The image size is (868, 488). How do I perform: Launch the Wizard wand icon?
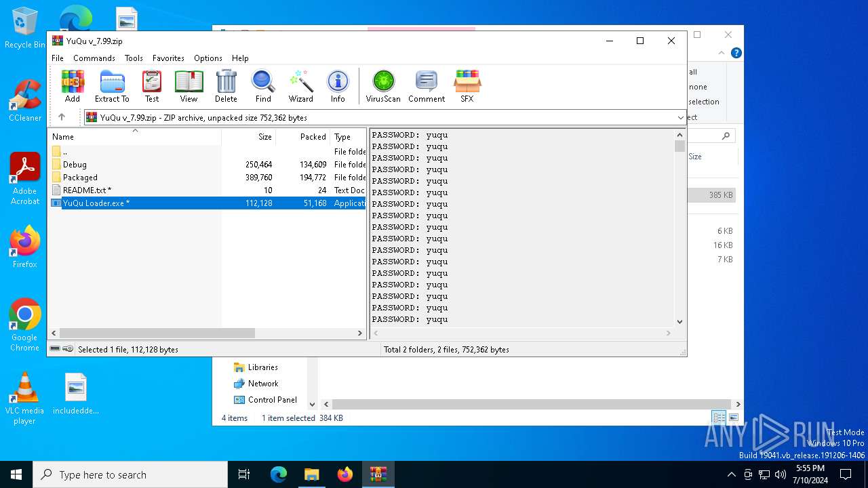(x=300, y=86)
